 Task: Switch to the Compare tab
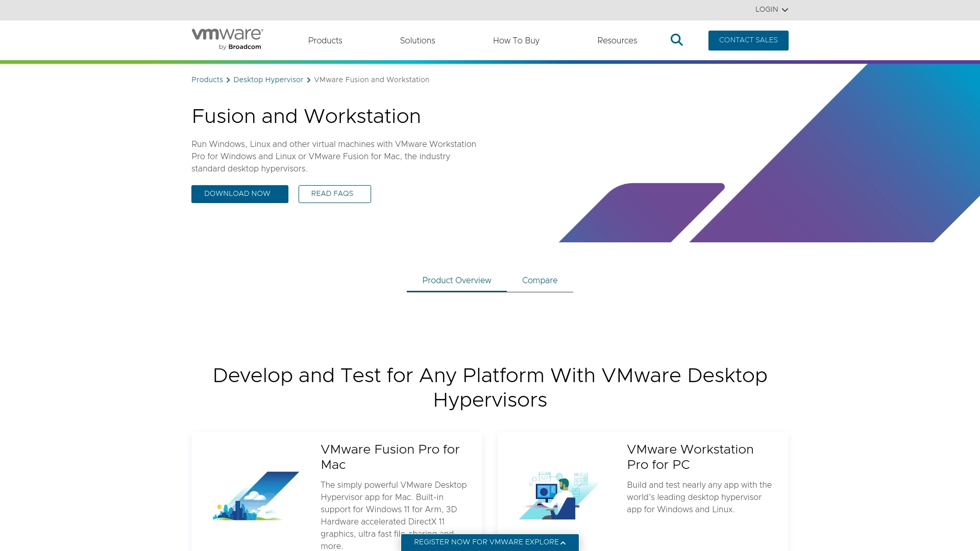click(x=540, y=281)
